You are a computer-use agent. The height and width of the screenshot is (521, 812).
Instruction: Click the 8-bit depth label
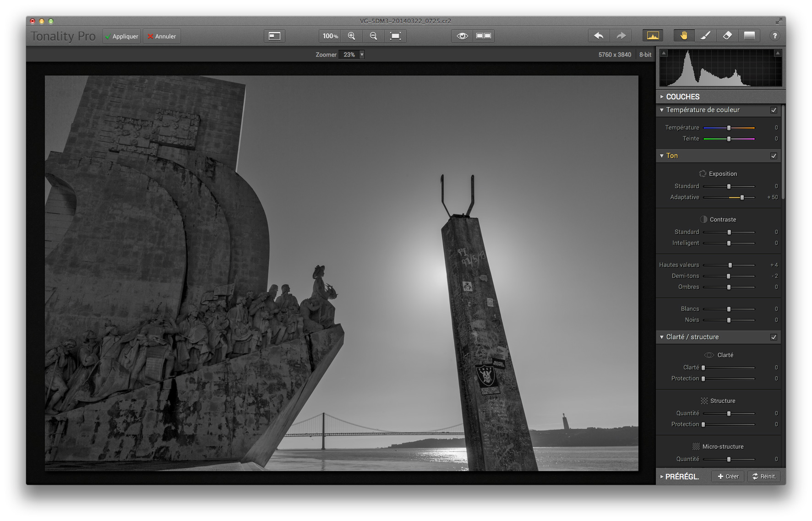coord(645,54)
